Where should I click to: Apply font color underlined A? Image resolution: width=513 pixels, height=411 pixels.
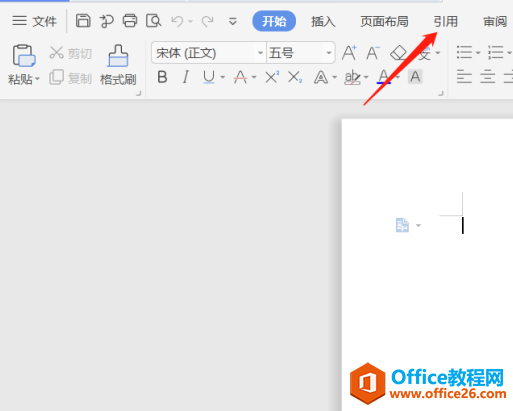tap(384, 77)
